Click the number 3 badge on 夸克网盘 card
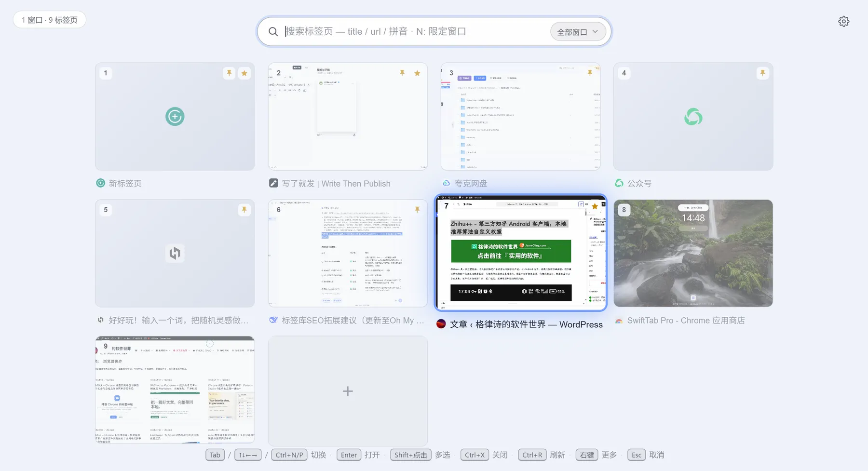The image size is (868, 471). click(451, 73)
